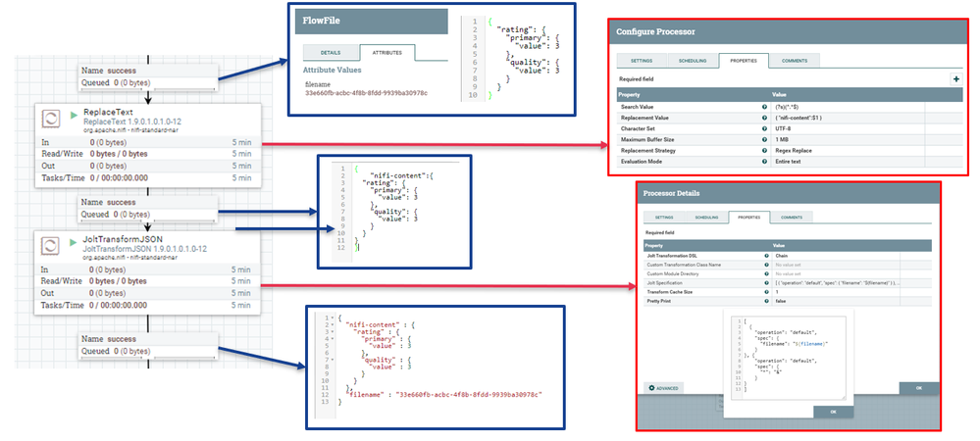
Task: Click the Jolt Specification value field
Action: coord(836,283)
